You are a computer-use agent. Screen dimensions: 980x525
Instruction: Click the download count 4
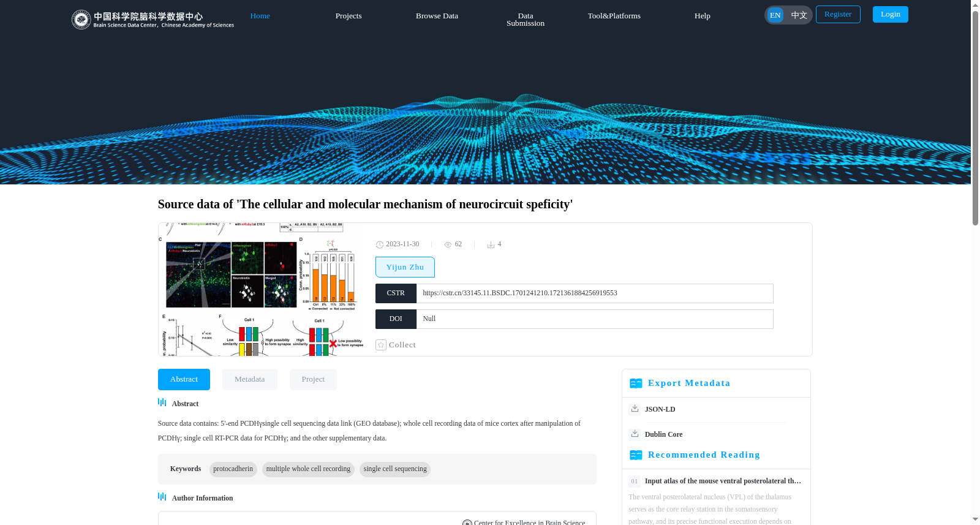[x=499, y=244]
